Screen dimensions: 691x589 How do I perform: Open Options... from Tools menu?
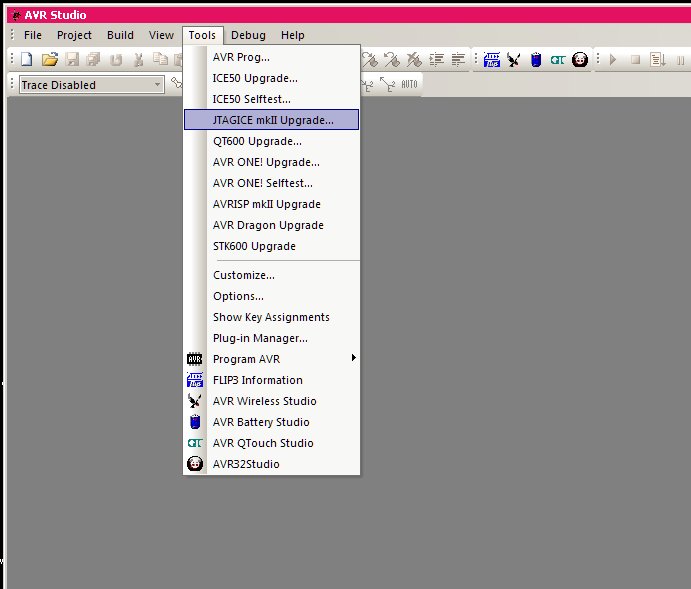[271, 296]
